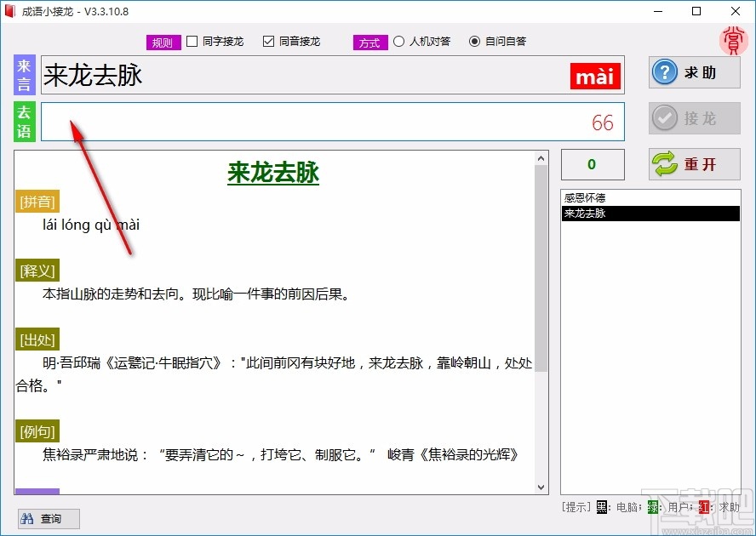This screenshot has height=536, width=756.
Task: Click the green 绿 user indicator in status bar
Action: tap(652, 506)
